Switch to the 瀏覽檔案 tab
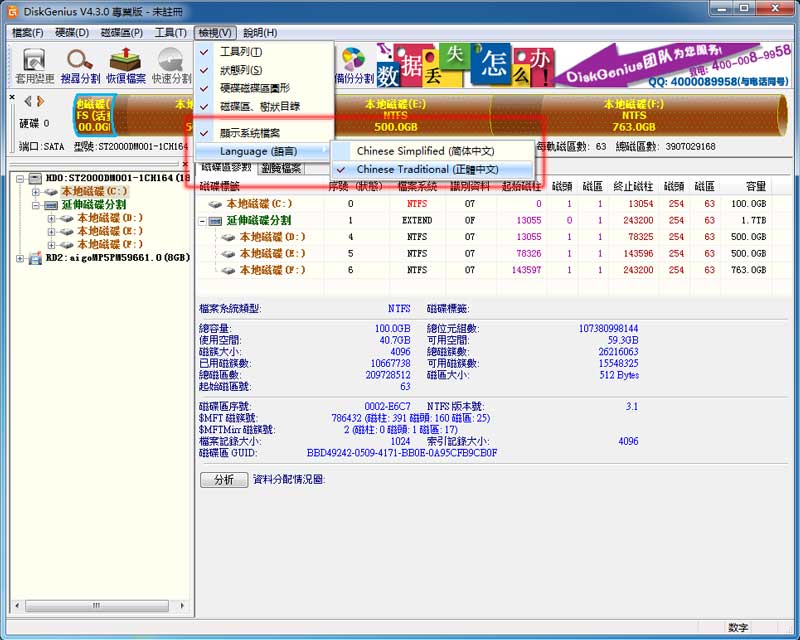 (281, 168)
